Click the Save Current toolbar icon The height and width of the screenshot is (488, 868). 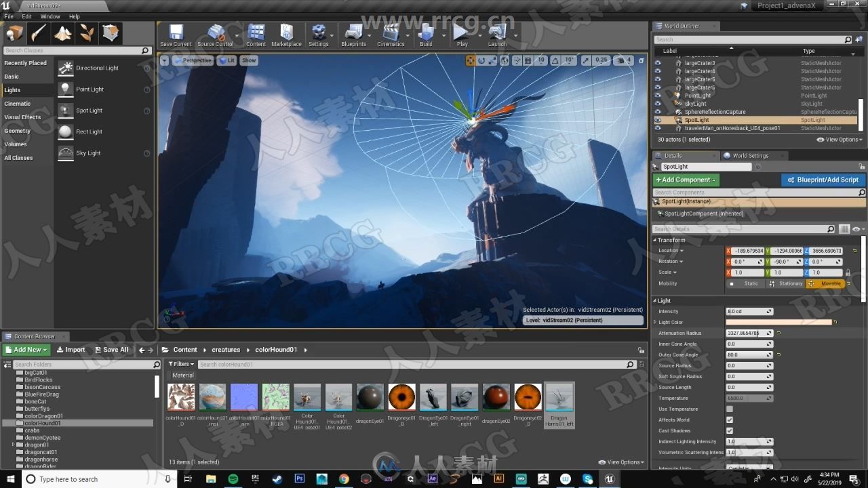click(x=176, y=35)
